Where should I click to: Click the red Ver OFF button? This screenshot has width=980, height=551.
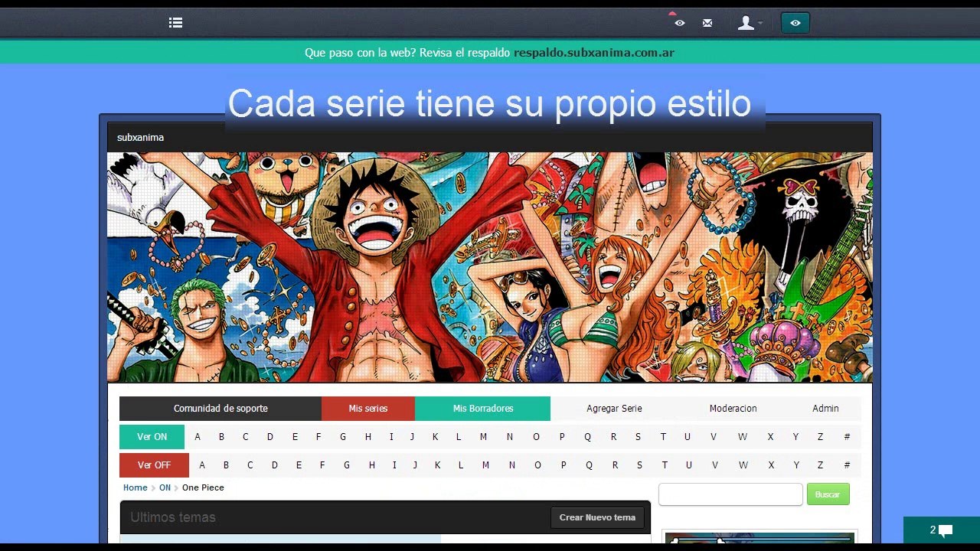[154, 465]
